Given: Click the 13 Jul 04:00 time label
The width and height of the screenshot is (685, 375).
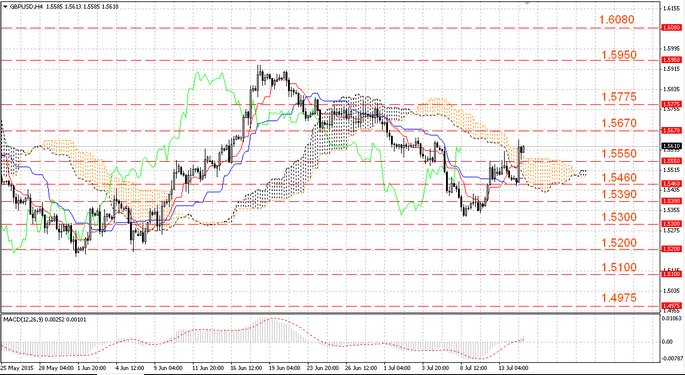Looking at the screenshot, I should tap(515, 368).
